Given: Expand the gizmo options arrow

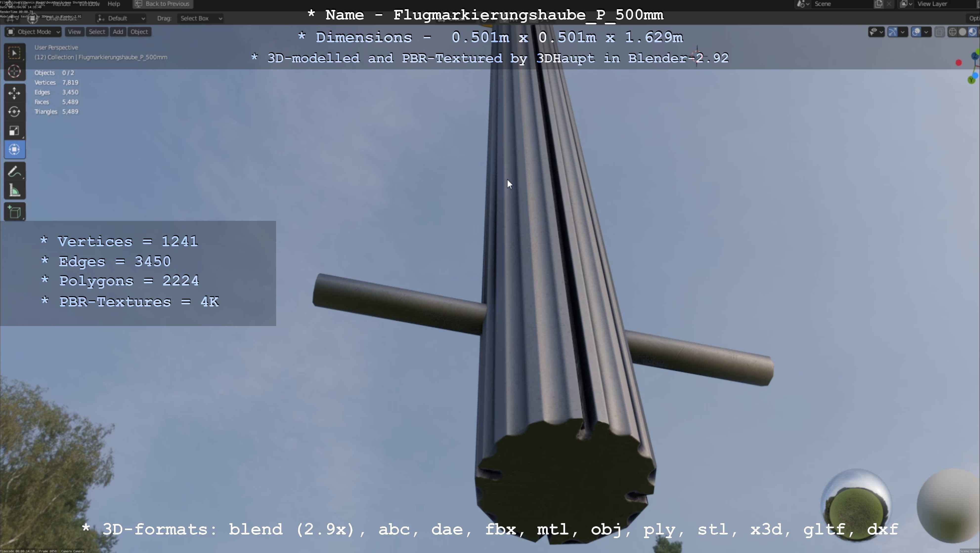Looking at the screenshot, I should pyautogui.click(x=903, y=32).
